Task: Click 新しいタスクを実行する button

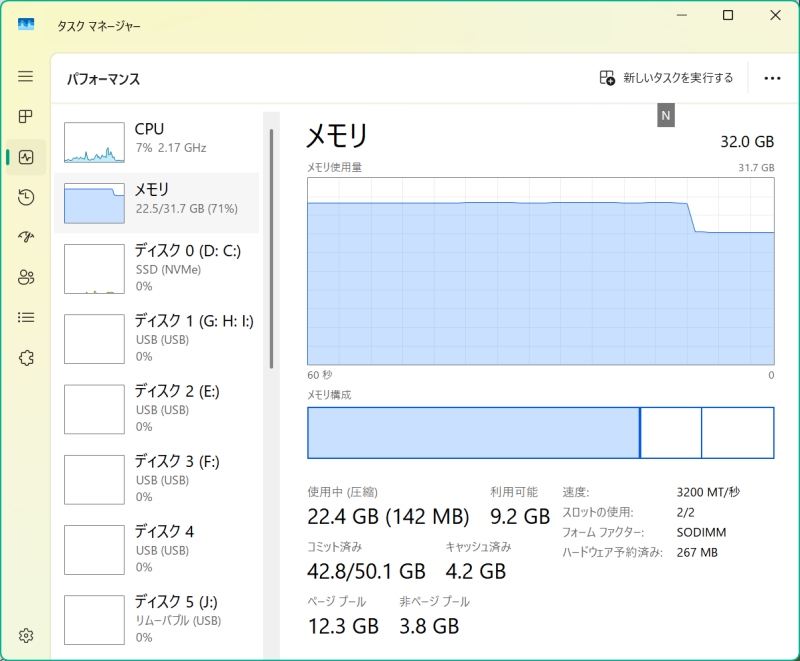Action: pos(666,78)
